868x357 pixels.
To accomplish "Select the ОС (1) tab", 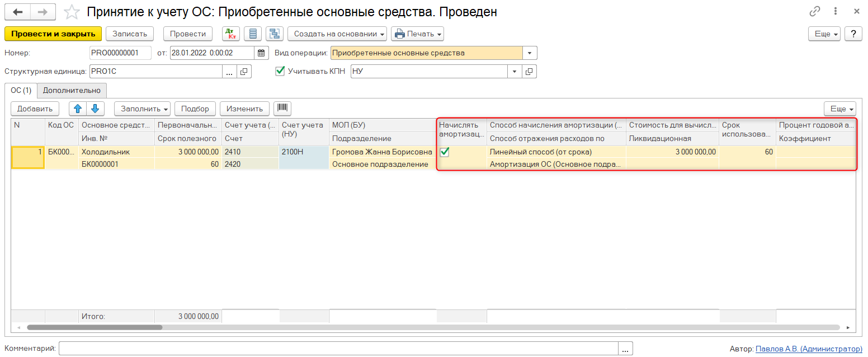I will coord(21,90).
